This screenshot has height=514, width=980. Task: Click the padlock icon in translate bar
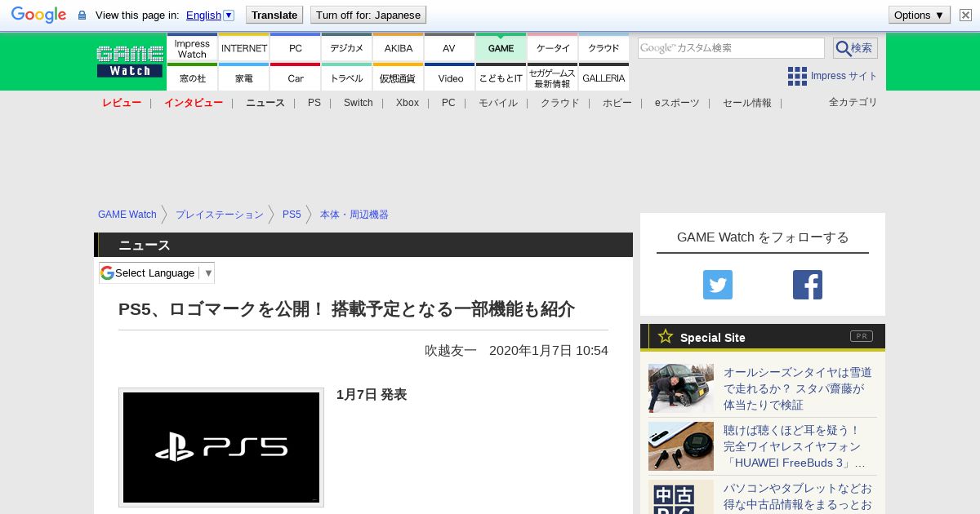[82, 15]
